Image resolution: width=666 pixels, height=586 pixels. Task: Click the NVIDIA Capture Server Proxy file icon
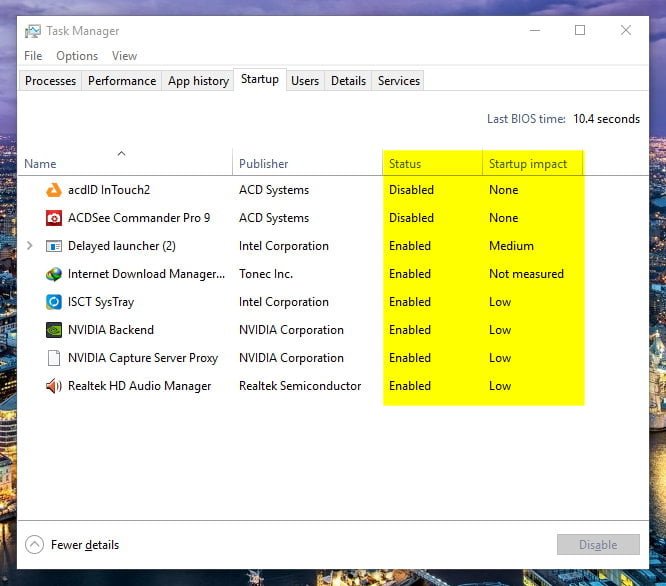(54, 358)
